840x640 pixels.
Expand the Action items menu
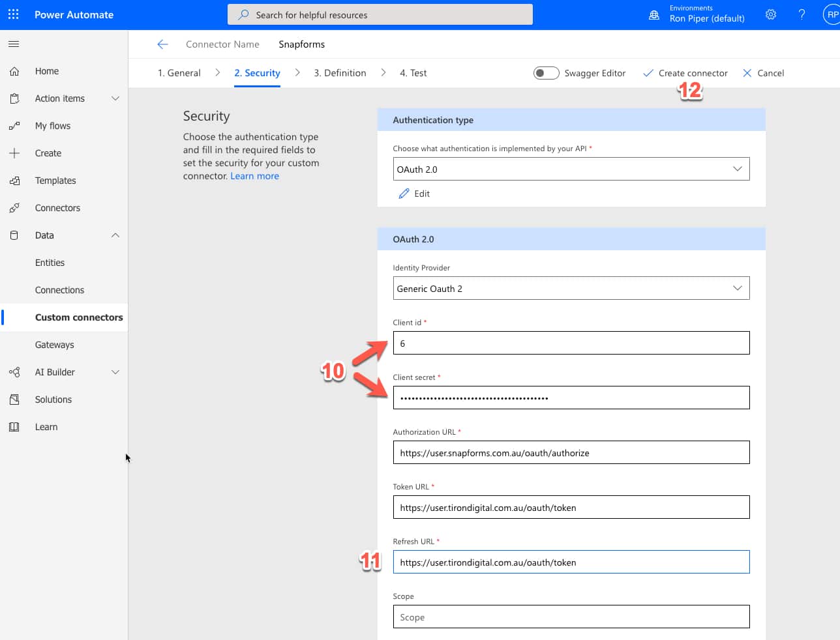pos(115,98)
